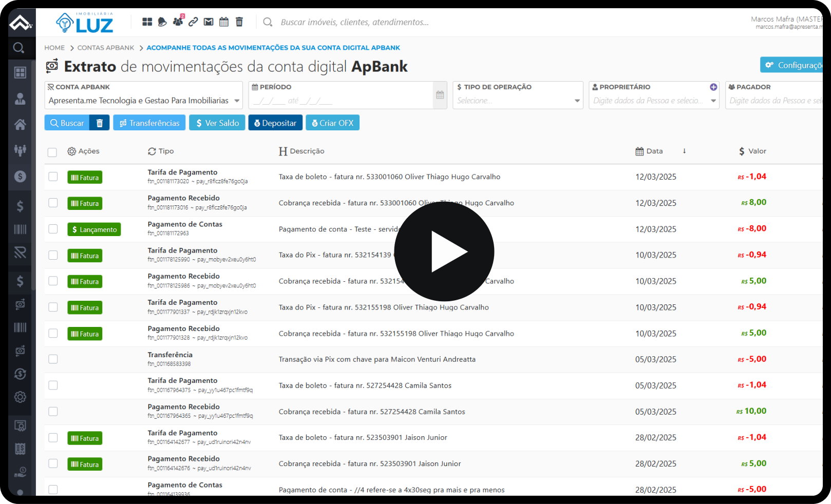Toggle the select-all checkbox in table header
The image size is (831, 504).
[52, 152]
